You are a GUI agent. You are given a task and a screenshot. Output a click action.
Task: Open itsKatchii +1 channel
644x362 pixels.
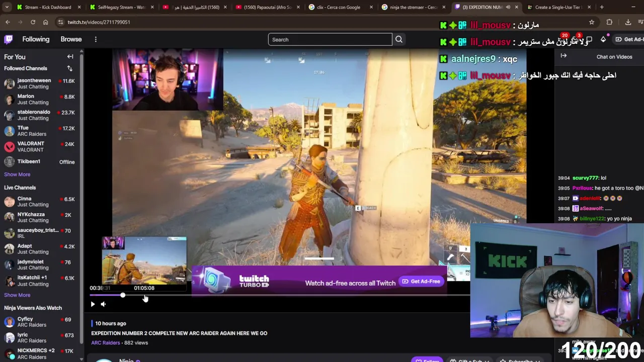(x=39, y=281)
